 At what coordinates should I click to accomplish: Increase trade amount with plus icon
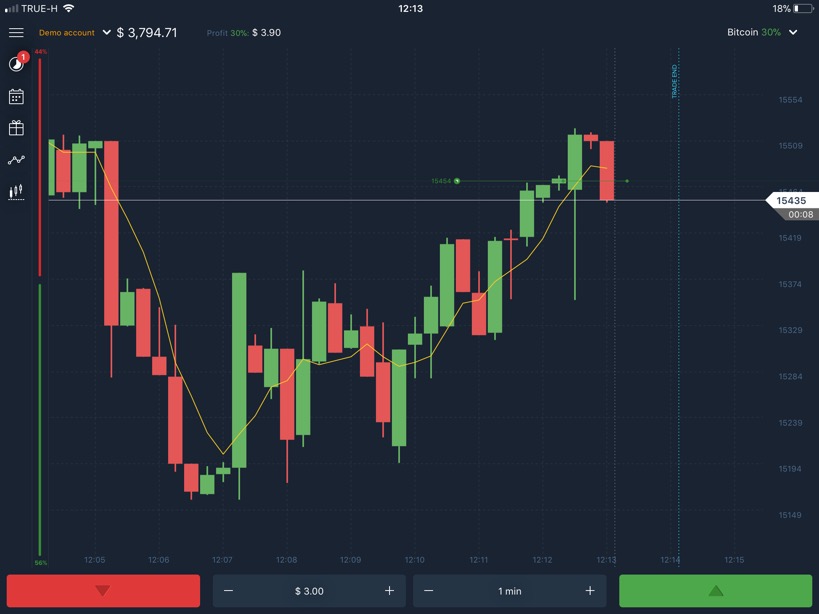(x=389, y=591)
